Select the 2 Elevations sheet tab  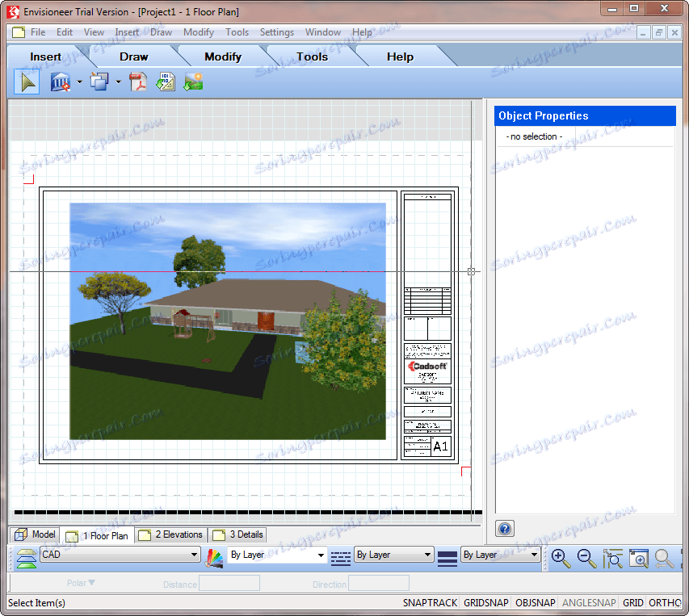[170, 534]
